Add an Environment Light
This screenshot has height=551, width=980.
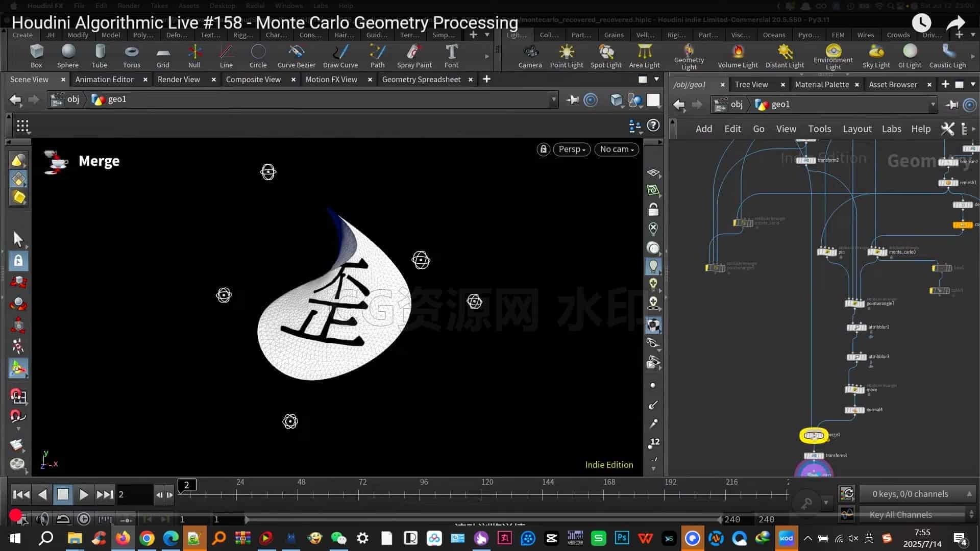(833, 56)
